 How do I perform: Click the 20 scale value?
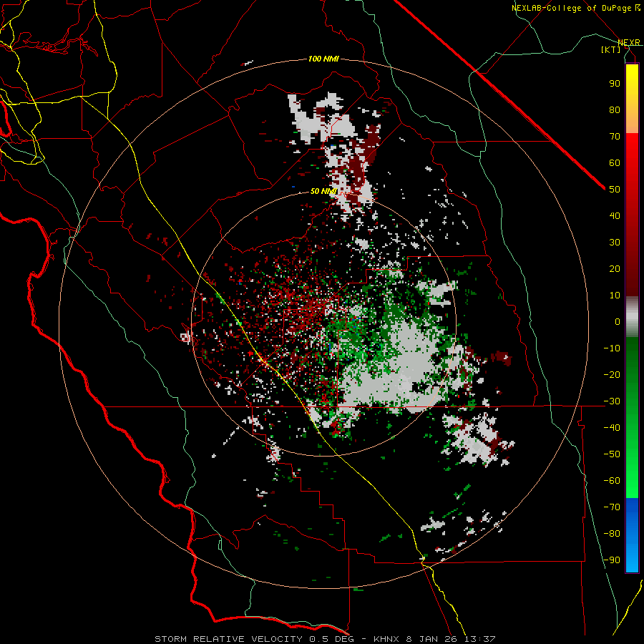(615, 268)
